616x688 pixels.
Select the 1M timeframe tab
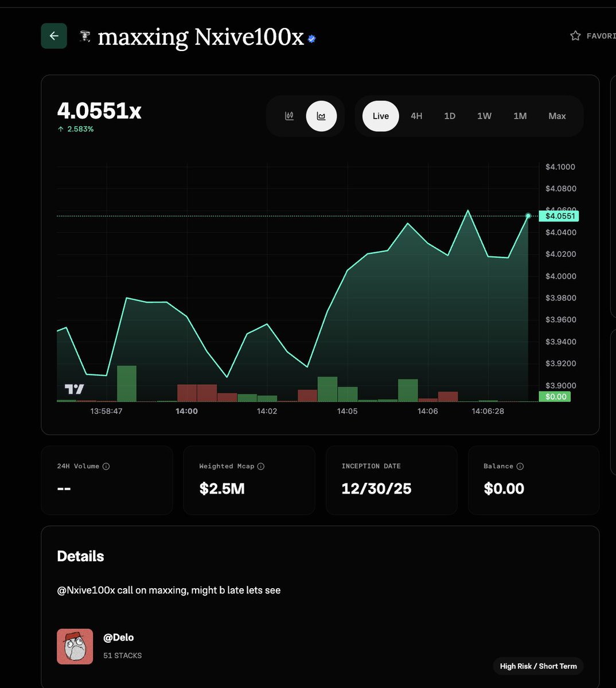click(x=520, y=116)
